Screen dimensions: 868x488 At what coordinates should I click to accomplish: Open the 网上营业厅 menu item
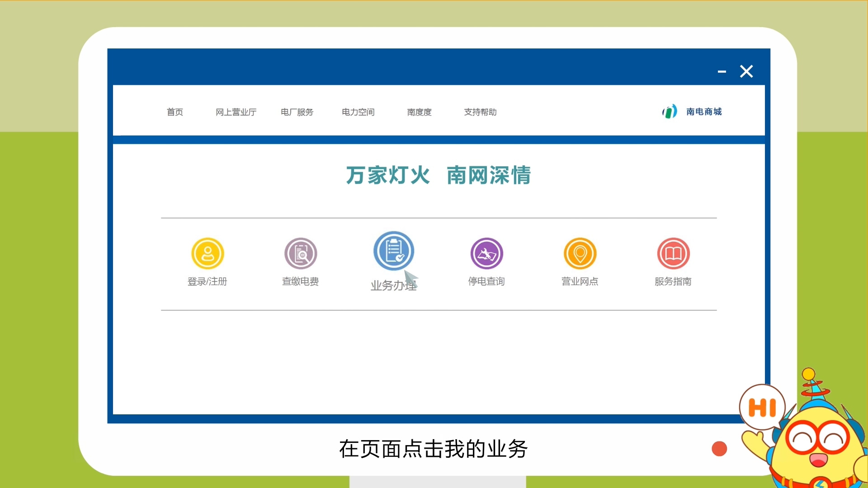(x=236, y=112)
